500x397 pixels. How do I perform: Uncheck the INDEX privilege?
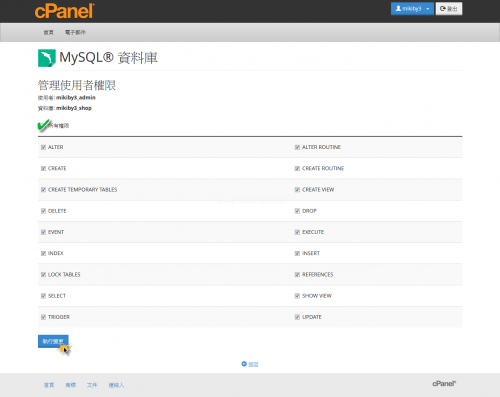pyautogui.click(x=43, y=254)
